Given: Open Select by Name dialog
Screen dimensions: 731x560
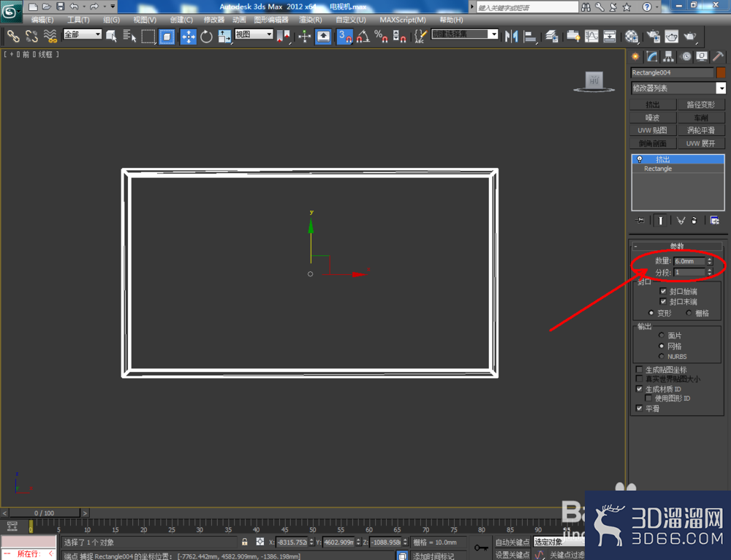Looking at the screenshot, I should tap(129, 37).
